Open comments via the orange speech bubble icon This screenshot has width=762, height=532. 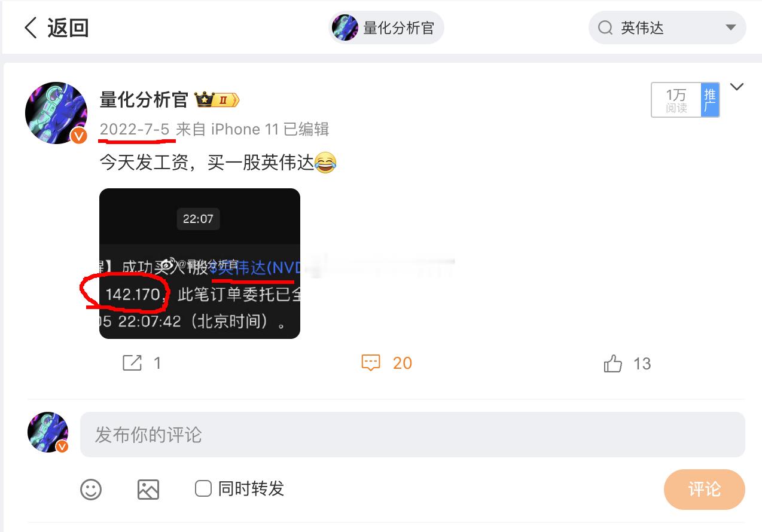[371, 363]
